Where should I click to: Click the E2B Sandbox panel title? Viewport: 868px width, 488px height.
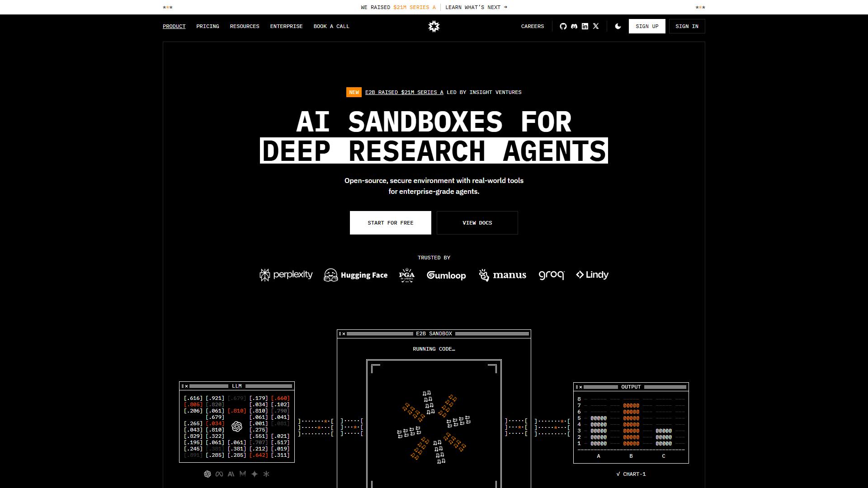coord(434,333)
